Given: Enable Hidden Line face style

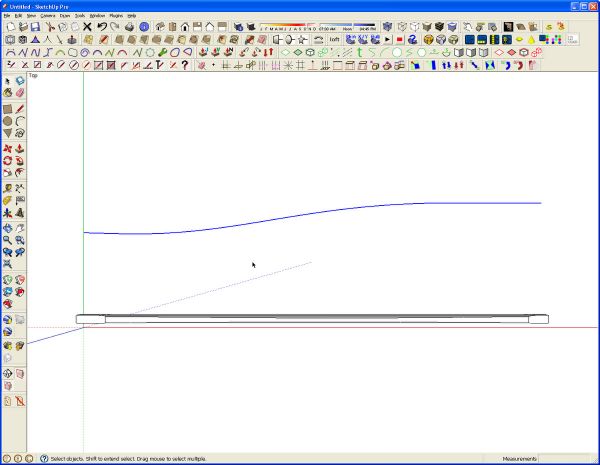Looking at the screenshot, I should (x=414, y=27).
